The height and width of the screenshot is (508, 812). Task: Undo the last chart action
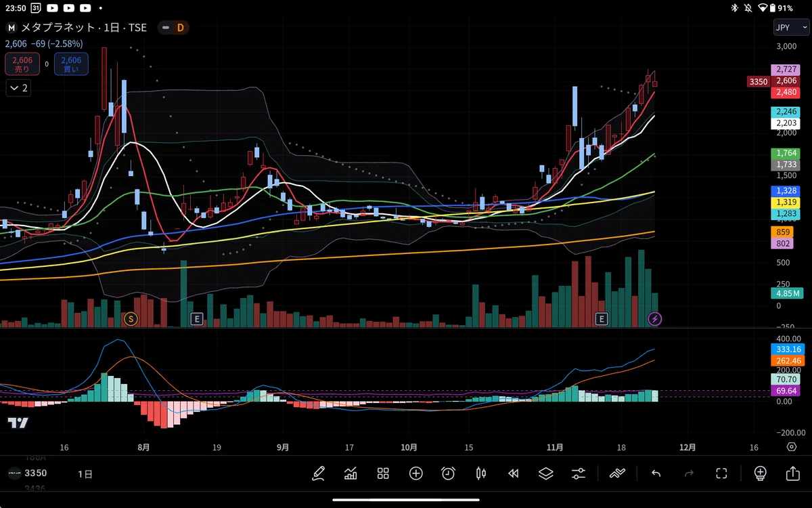coord(656,473)
